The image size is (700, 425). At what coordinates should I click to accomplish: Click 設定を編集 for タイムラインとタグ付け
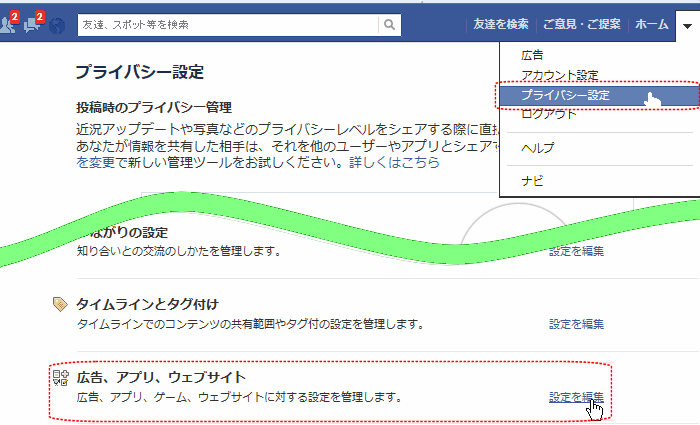coord(576,324)
